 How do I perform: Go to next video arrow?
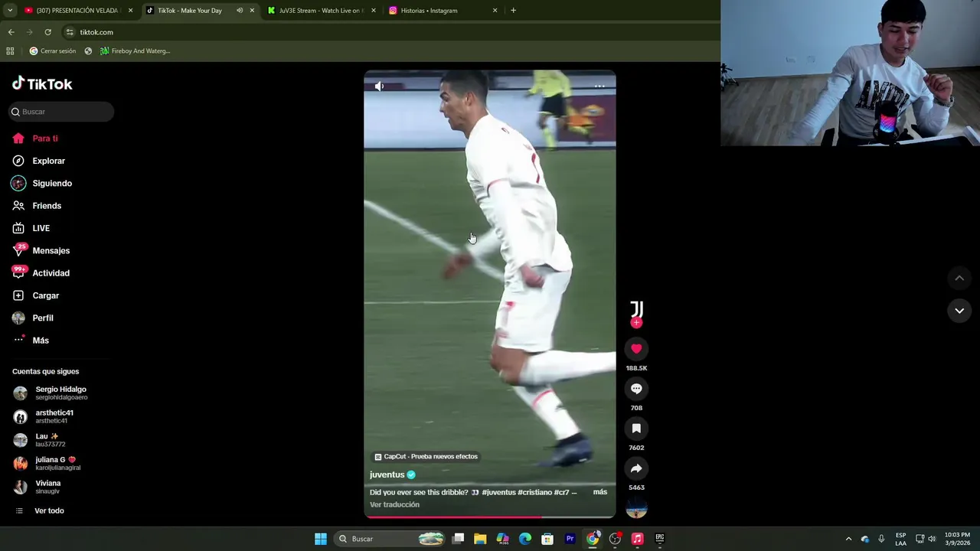(x=959, y=311)
